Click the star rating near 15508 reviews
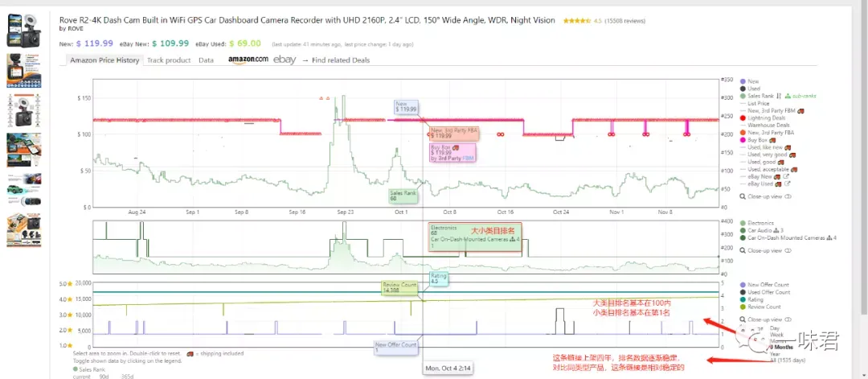This screenshot has width=868, height=379. tap(577, 21)
